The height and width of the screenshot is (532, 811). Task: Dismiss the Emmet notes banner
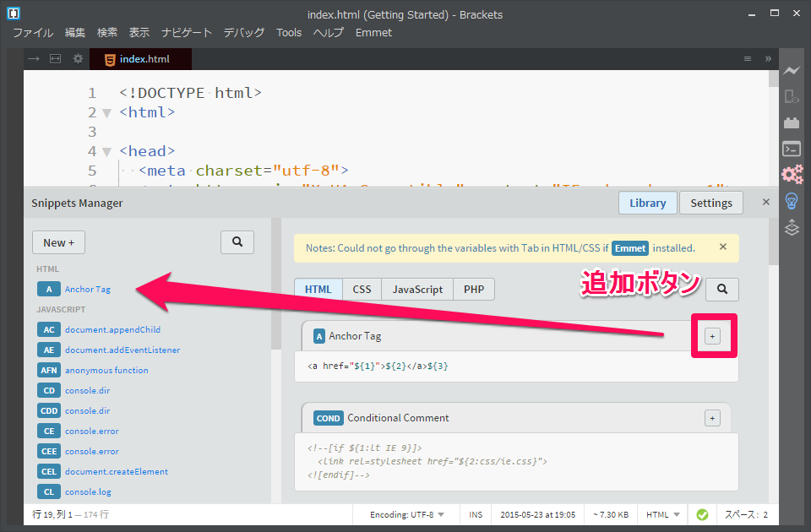tap(723, 247)
